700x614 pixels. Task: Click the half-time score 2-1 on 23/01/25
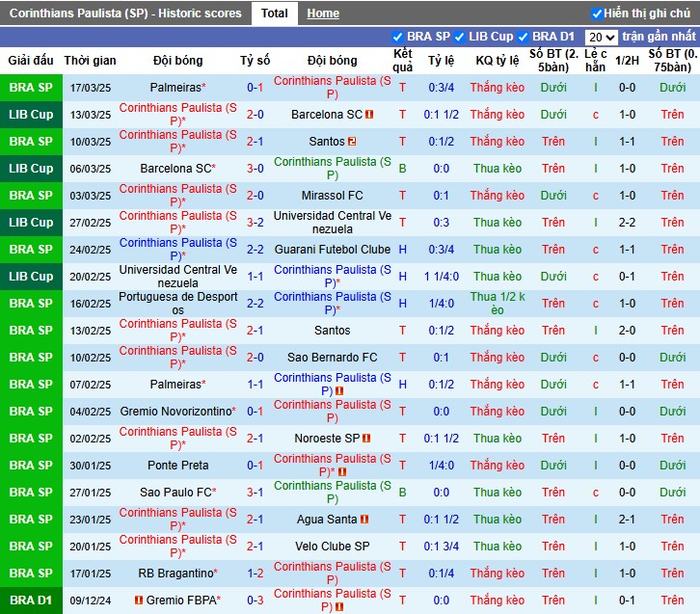pos(627,520)
